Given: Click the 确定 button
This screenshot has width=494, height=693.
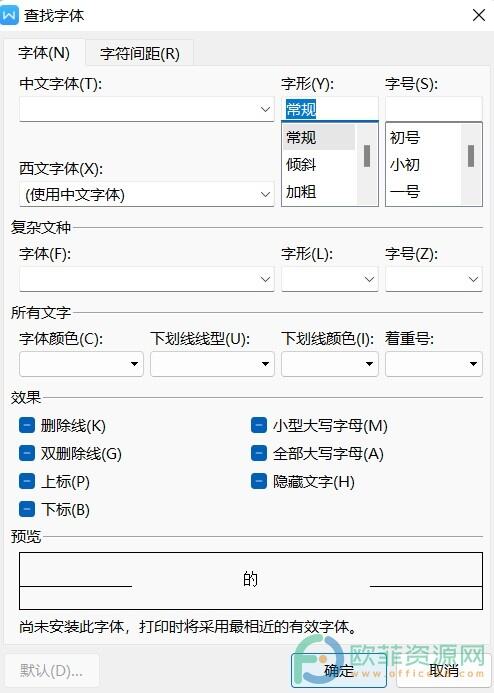Looking at the screenshot, I should pyautogui.click(x=339, y=670).
